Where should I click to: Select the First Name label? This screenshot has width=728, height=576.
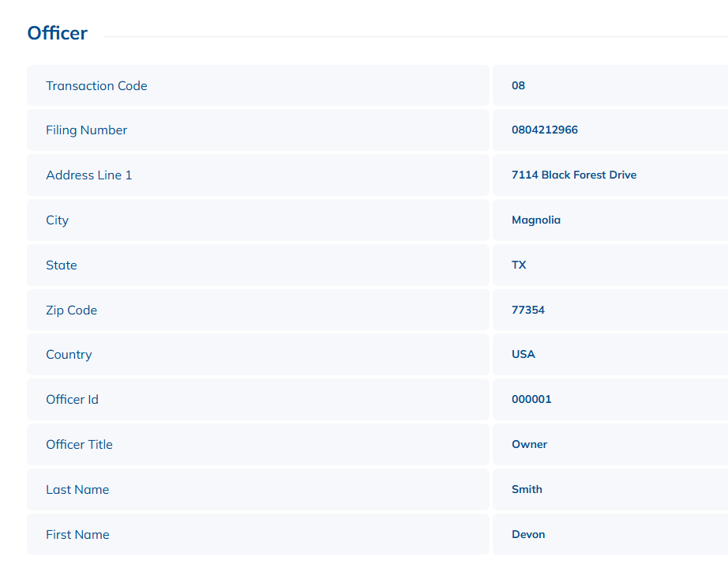click(x=77, y=535)
